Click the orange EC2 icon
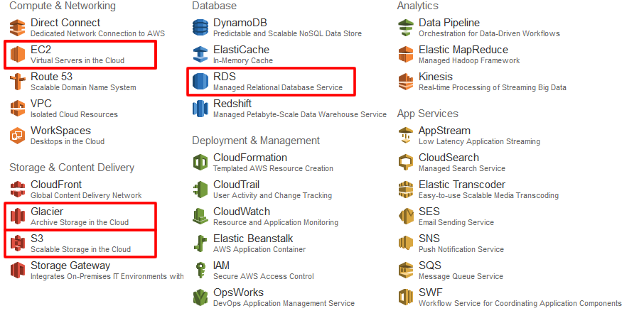The width and height of the screenshot is (644, 328). (18, 55)
